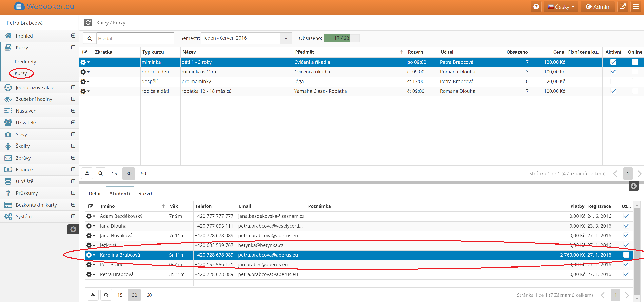
Task: Expand the Finance sidebar section
Action: pos(73,169)
